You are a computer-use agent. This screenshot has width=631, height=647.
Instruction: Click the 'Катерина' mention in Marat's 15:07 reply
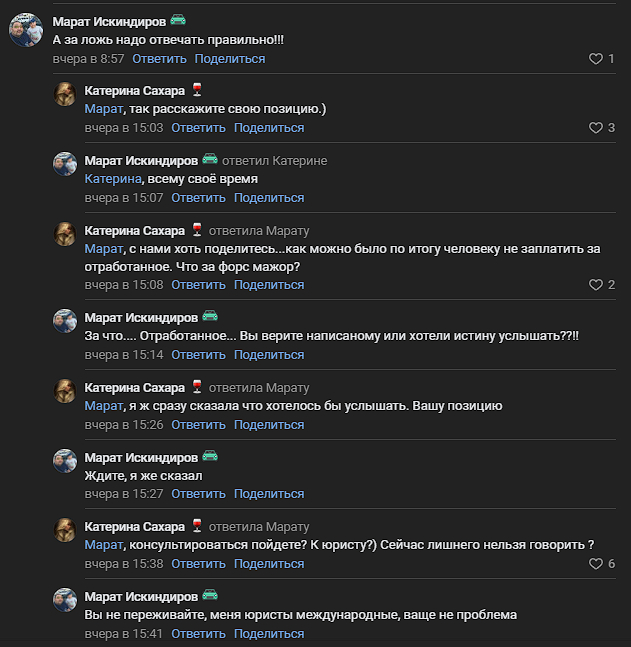(112, 179)
